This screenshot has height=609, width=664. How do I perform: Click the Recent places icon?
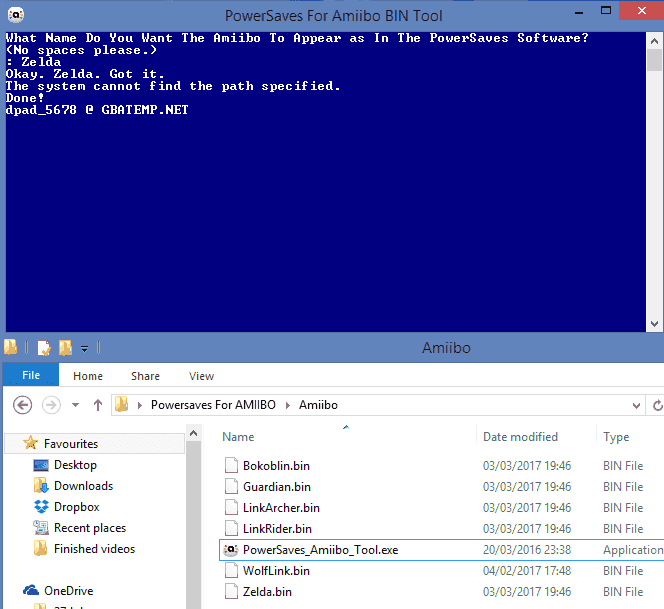tap(41, 528)
